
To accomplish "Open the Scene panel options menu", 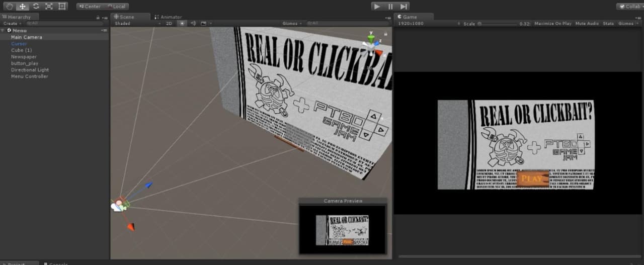I will pyautogui.click(x=389, y=17).
